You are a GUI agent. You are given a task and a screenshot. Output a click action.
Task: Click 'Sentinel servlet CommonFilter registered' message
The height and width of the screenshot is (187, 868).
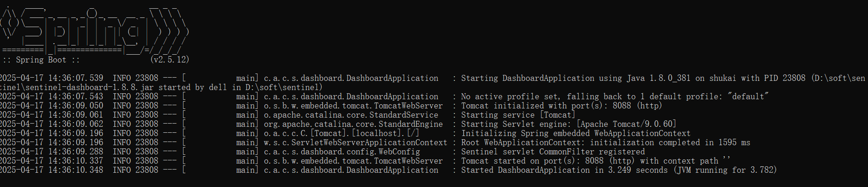(553, 152)
